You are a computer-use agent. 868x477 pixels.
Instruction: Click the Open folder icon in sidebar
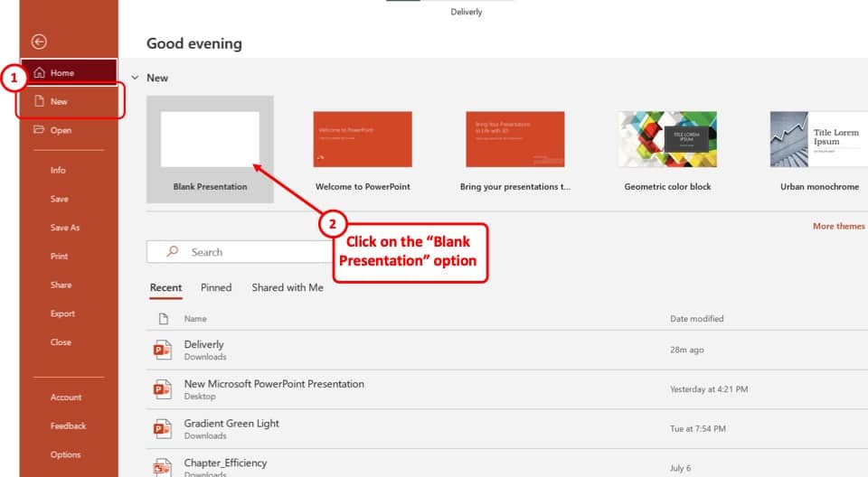(x=39, y=129)
